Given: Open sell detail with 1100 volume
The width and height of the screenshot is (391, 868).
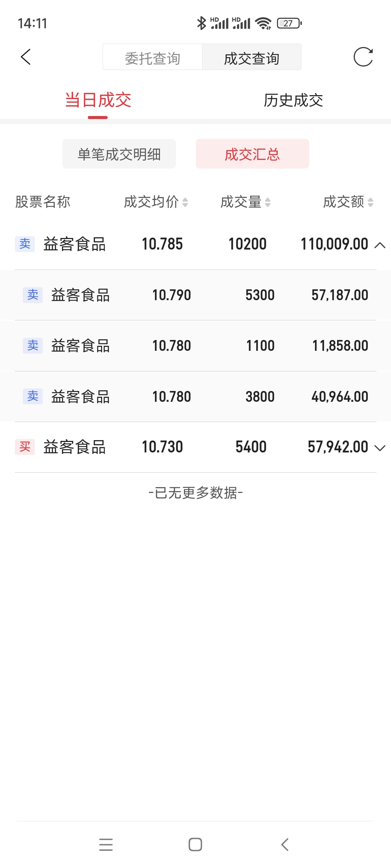Looking at the screenshot, I should tap(195, 346).
